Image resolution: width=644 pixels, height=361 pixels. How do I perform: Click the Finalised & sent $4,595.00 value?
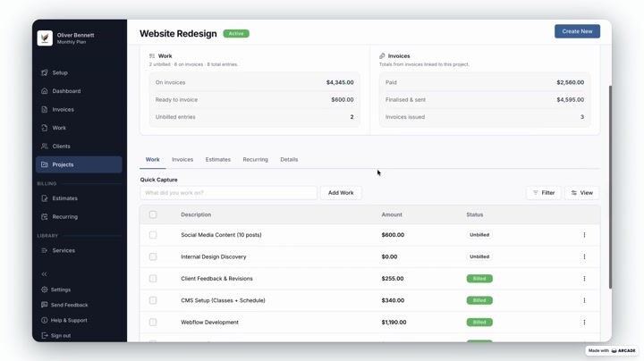pyautogui.click(x=571, y=100)
